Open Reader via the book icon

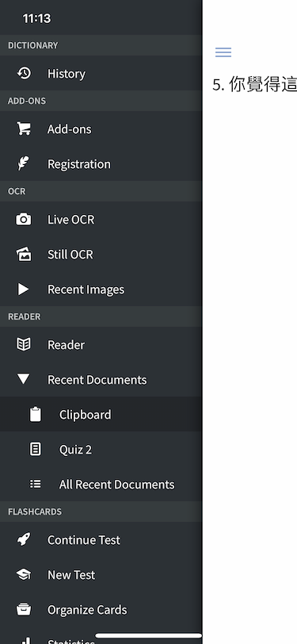[x=24, y=344]
